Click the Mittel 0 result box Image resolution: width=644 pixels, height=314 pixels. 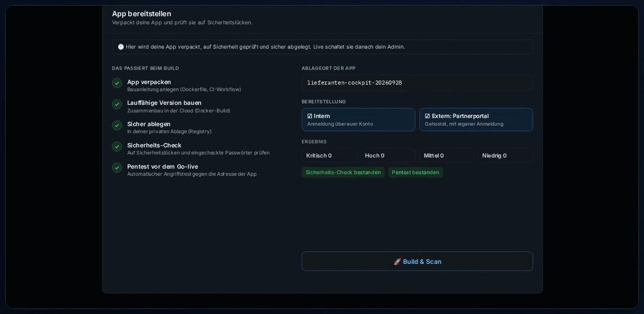[447, 155]
